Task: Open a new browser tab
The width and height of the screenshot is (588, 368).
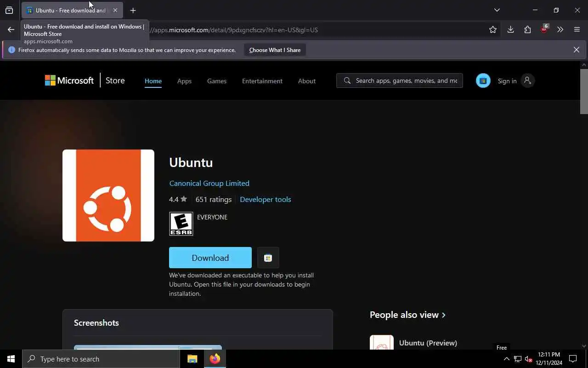Action: coord(133,10)
